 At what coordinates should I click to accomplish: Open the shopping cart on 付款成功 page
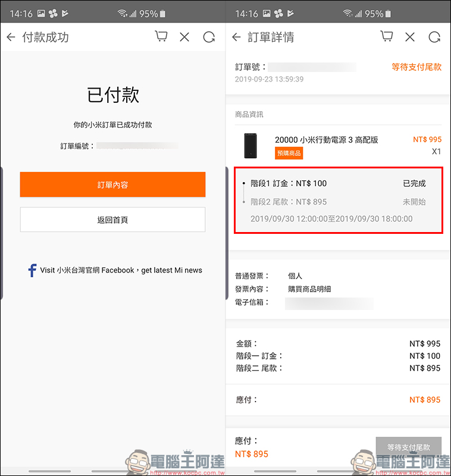point(161,37)
